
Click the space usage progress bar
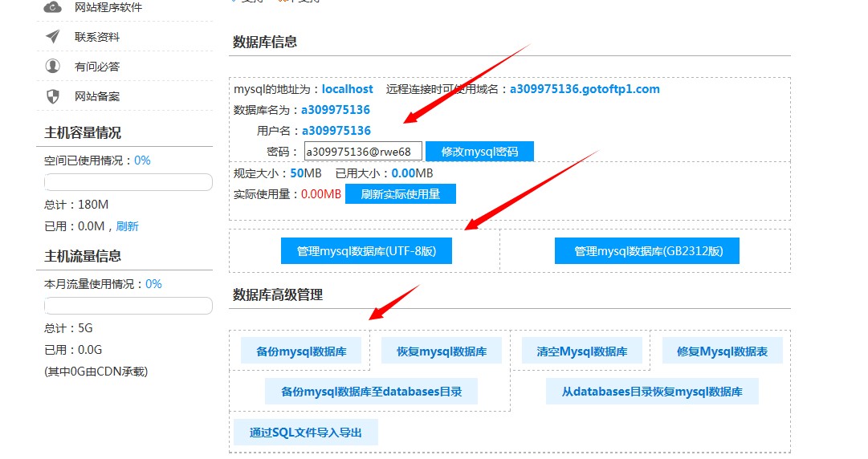click(x=128, y=182)
